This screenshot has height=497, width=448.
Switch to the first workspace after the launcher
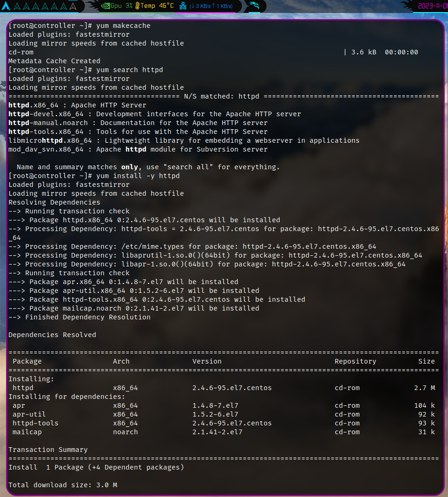17,7
